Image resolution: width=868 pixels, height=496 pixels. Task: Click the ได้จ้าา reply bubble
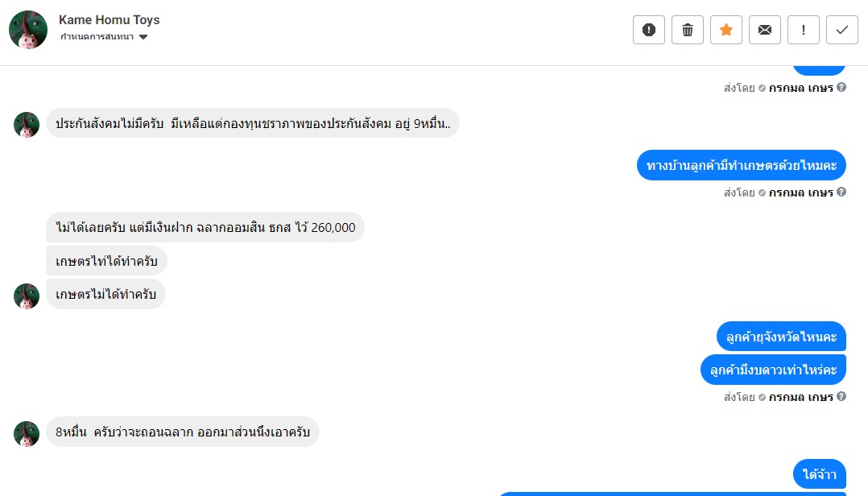[x=820, y=473]
